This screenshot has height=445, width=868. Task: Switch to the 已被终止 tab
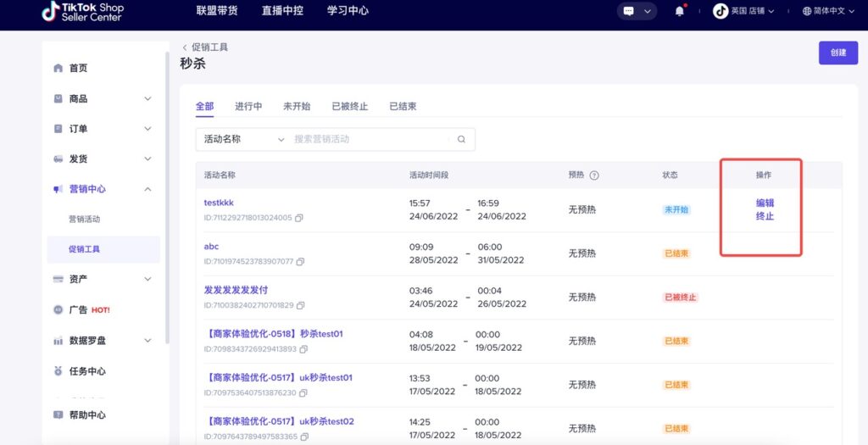click(350, 106)
